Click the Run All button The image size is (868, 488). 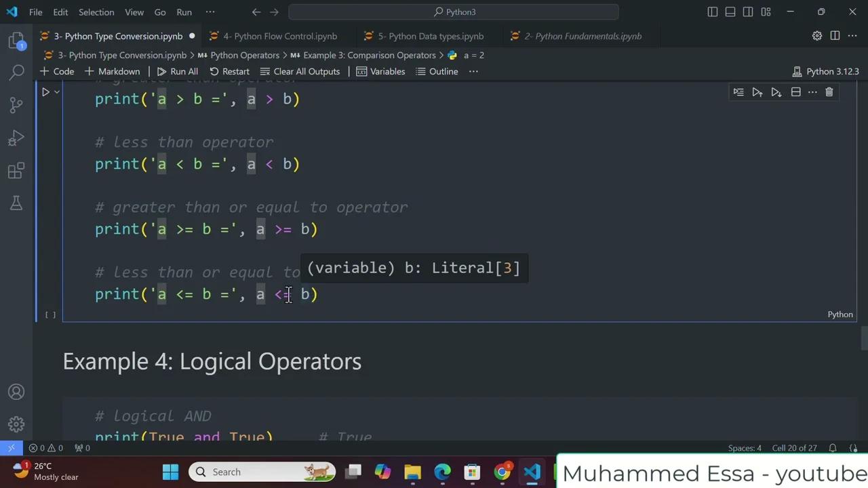[179, 71]
